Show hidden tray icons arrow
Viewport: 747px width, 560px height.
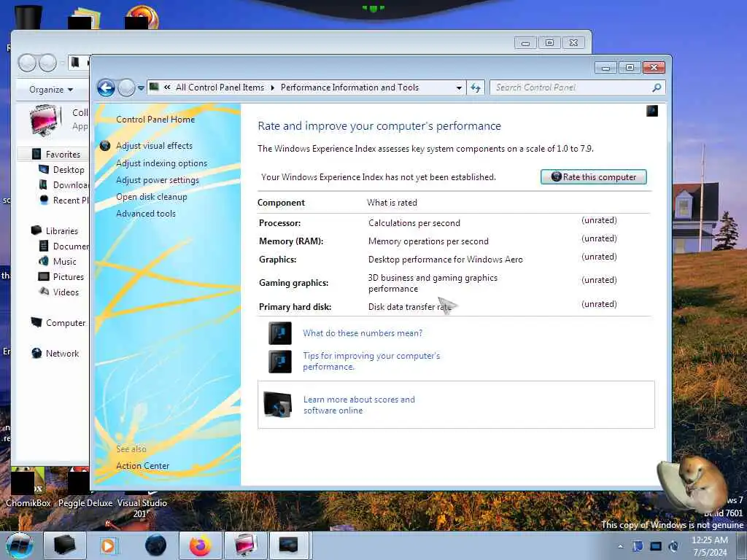point(621,547)
